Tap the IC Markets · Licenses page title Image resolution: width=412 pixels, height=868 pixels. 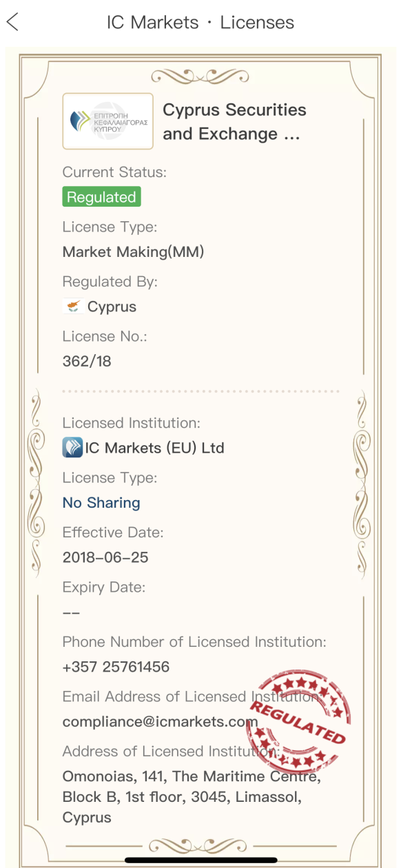(200, 22)
